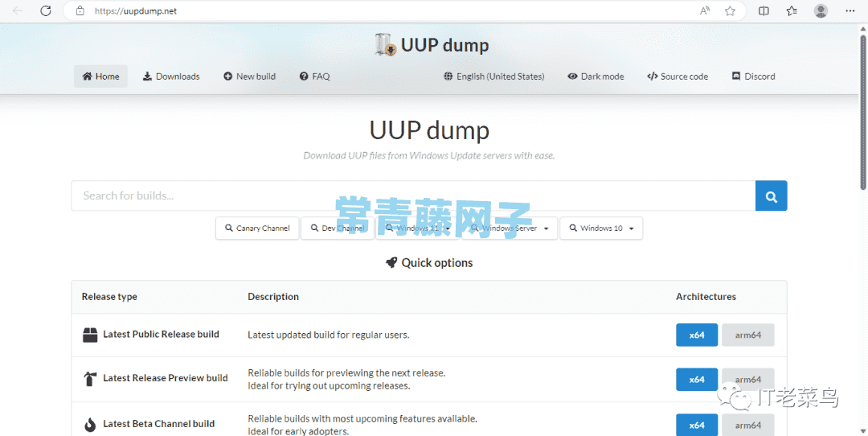868x436 pixels.
Task: Open the New build menu item
Action: pyautogui.click(x=250, y=76)
